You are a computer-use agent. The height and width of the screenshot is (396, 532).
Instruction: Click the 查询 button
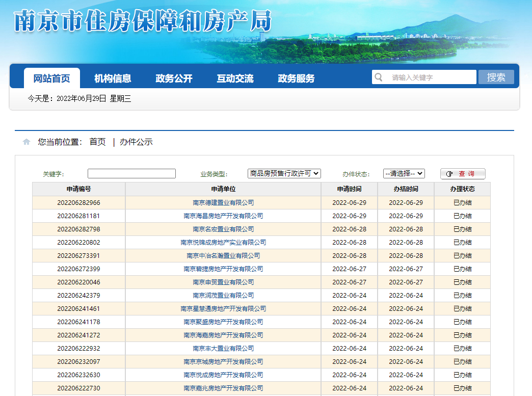point(463,174)
